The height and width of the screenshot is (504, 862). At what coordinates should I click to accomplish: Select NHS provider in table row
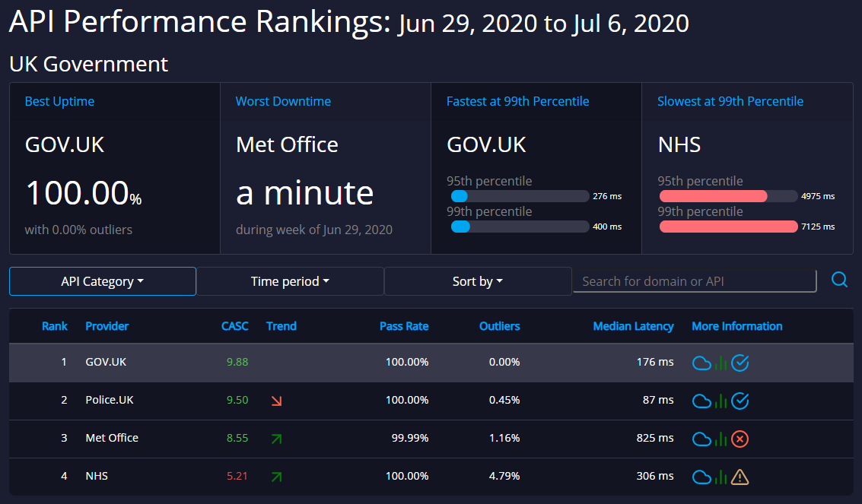(x=97, y=475)
